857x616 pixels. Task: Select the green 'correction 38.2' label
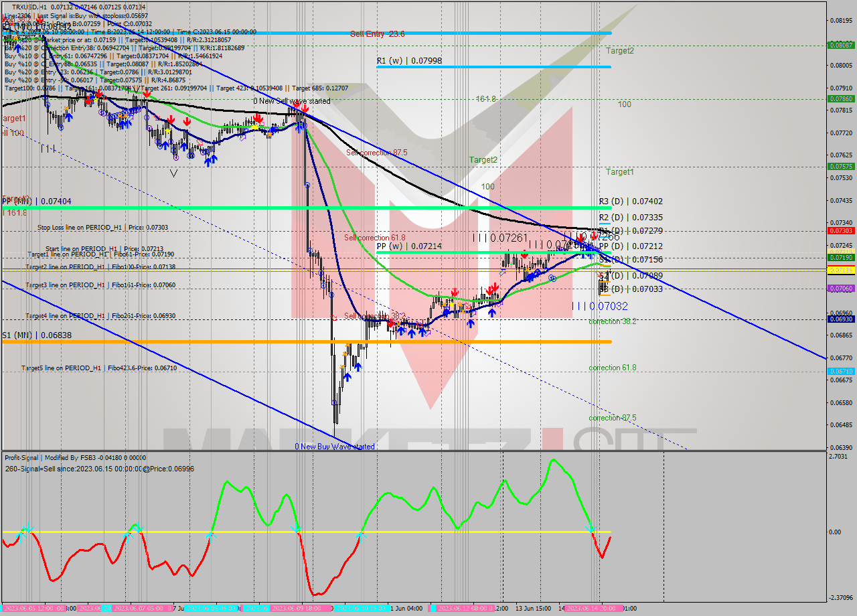613,321
